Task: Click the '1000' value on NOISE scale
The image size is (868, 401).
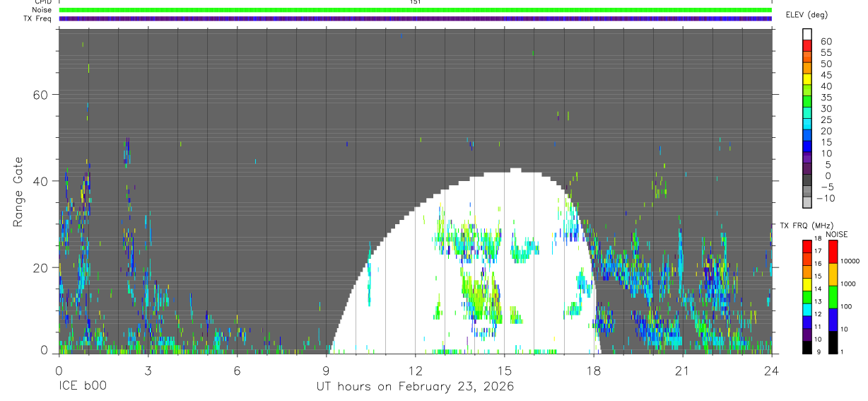Action: coord(848,284)
